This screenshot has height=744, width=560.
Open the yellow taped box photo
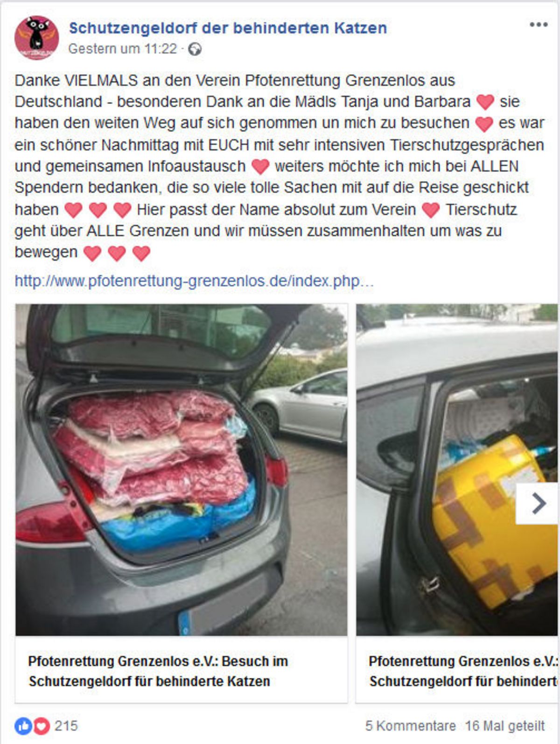pos(457,470)
